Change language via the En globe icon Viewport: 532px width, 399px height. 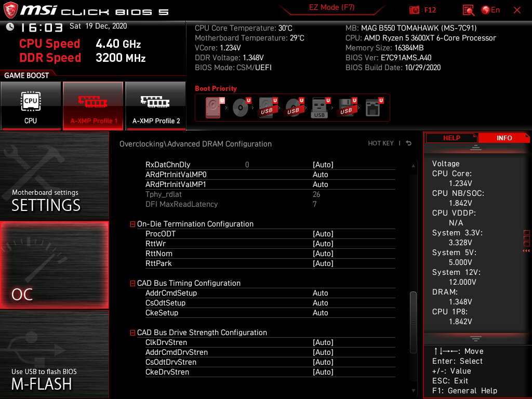click(x=490, y=10)
